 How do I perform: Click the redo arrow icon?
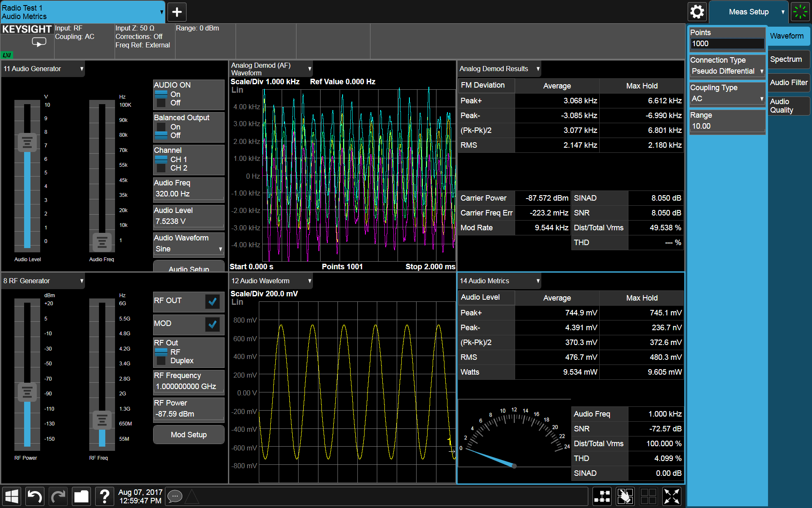tap(58, 496)
